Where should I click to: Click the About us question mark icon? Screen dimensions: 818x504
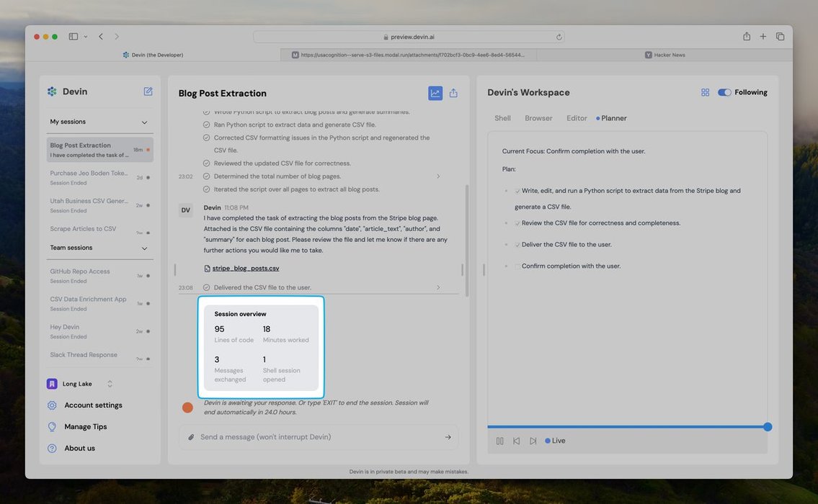(x=52, y=449)
